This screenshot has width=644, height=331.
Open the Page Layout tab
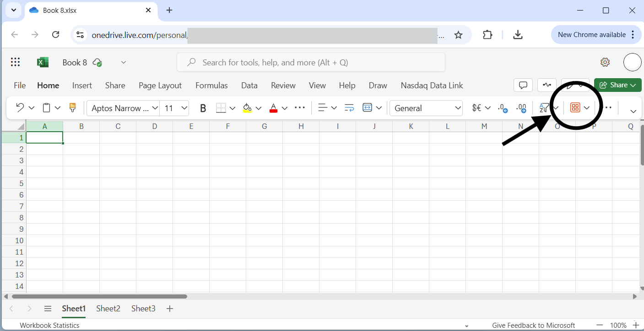click(160, 85)
